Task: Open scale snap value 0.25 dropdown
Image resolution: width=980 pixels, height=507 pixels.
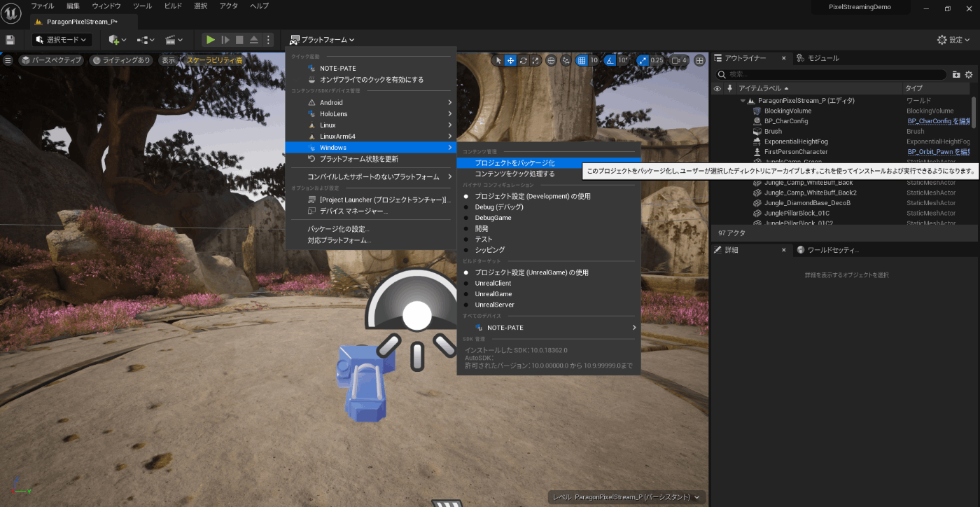Action: pyautogui.click(x=657, y=60)
